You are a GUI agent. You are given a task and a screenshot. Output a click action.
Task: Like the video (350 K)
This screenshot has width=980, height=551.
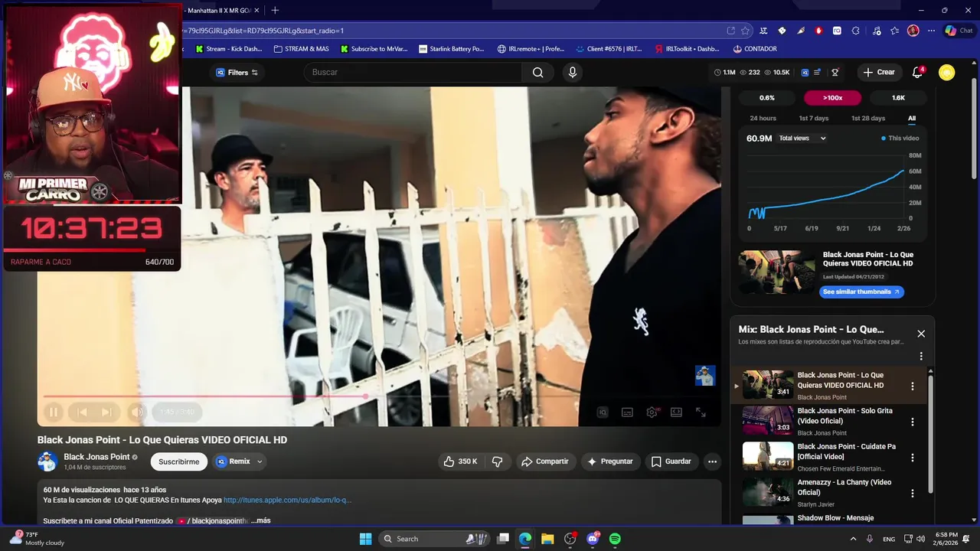(x=460, y=461)
